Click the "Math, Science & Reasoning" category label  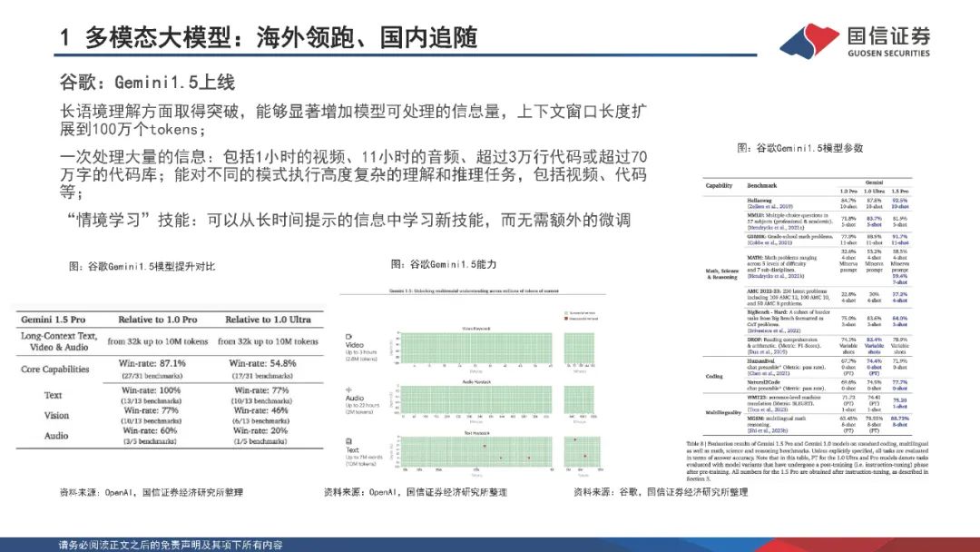coord(722,274)
